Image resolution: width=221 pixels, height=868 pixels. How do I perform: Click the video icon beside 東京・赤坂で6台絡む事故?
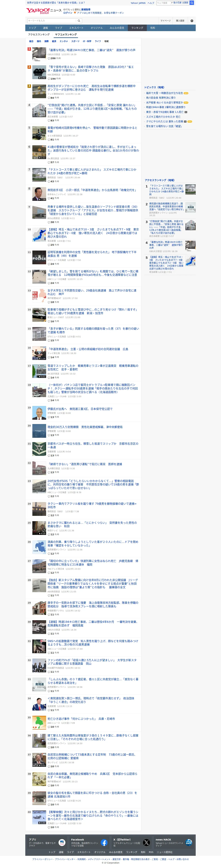(186, 112)
